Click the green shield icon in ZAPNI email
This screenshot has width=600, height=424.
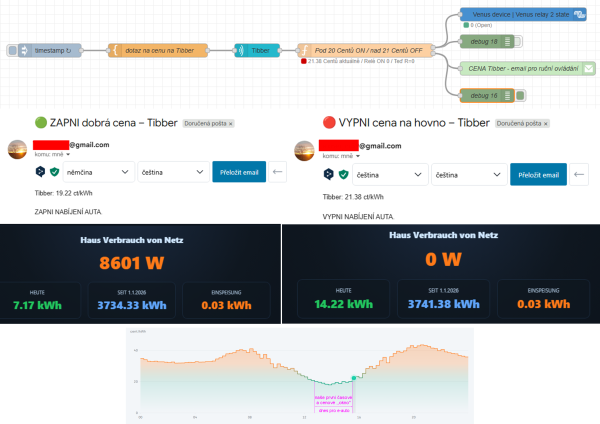click(54, 172)
